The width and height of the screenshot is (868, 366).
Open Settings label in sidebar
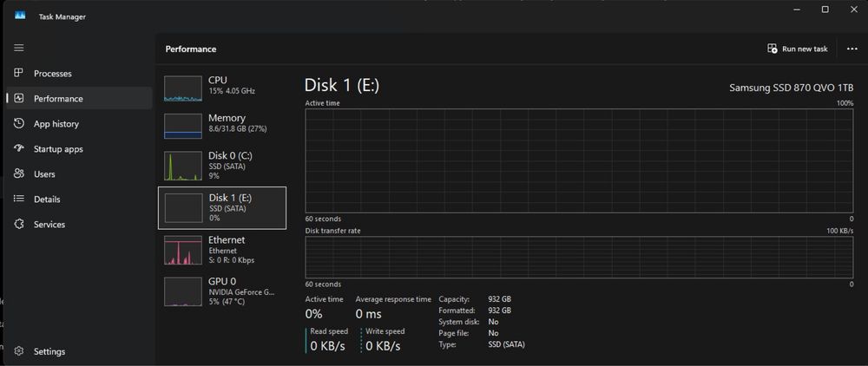[x=49, y=351]
